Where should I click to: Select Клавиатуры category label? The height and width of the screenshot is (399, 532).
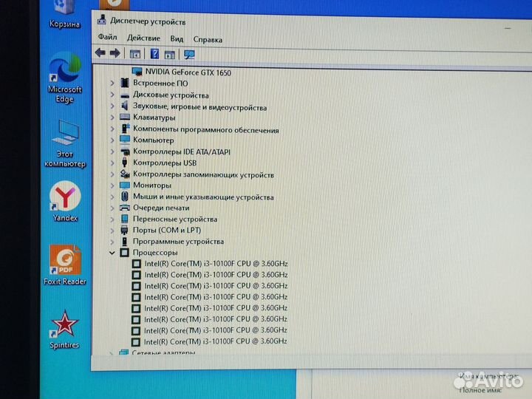pyautogui.click(x=154, y=117)
